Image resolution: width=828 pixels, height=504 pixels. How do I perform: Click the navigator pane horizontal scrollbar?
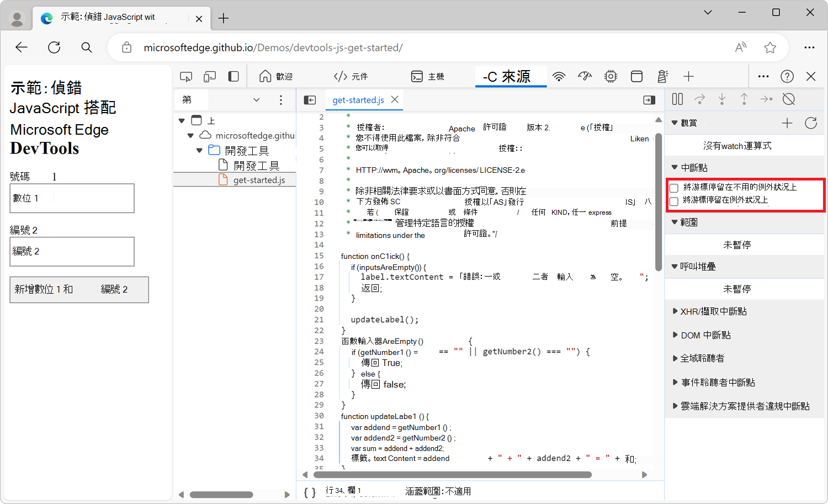[221, 495]
